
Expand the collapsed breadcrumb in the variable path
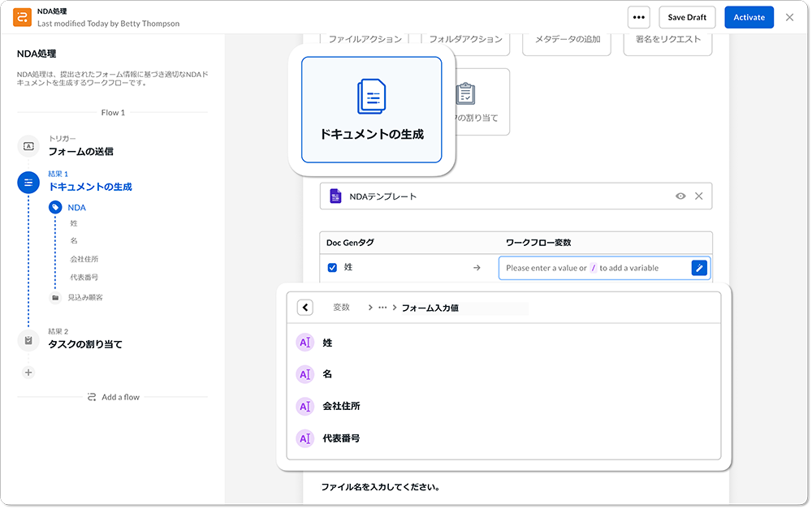pyautogui.click(x=382, y=307)
